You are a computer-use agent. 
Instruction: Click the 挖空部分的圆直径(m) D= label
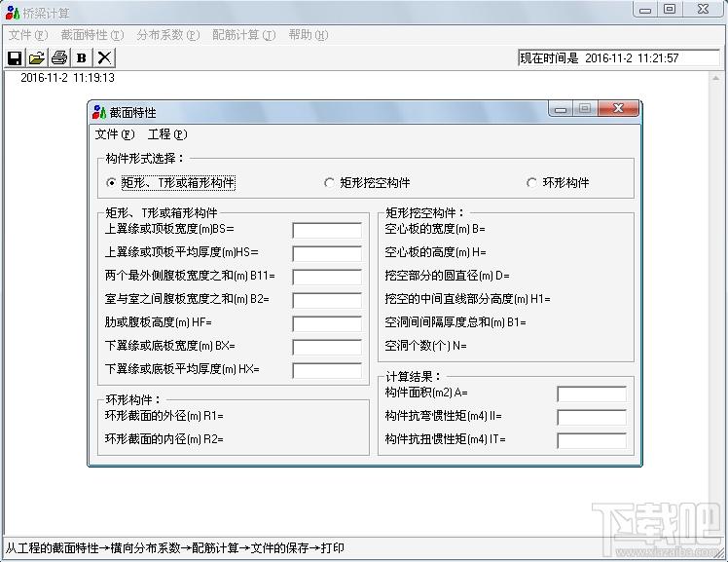click(x=447, y=276)
